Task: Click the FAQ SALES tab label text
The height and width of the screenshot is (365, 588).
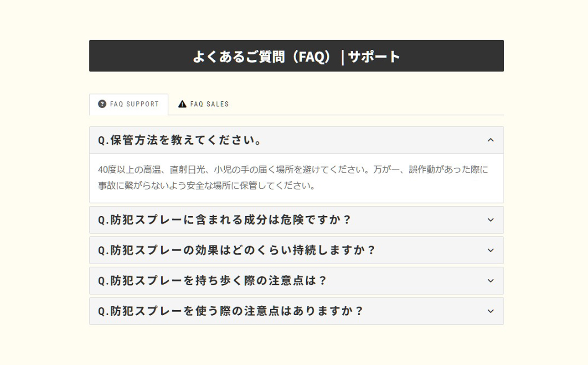Action: coord(209,104)
